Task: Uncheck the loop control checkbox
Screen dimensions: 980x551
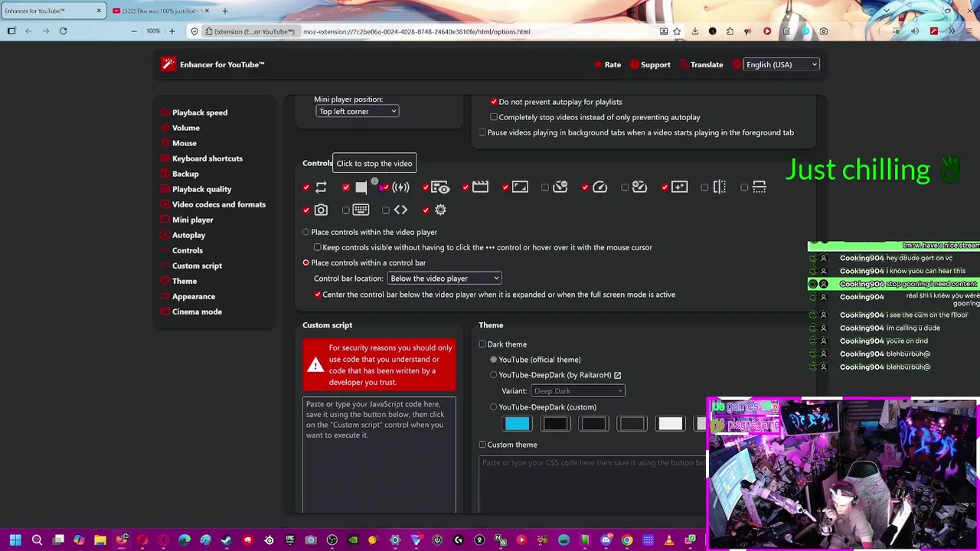Action: (x=306, y=187)
